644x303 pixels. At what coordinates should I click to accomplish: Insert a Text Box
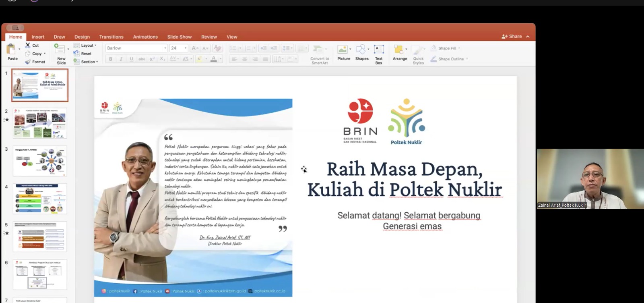click(379, 50)
